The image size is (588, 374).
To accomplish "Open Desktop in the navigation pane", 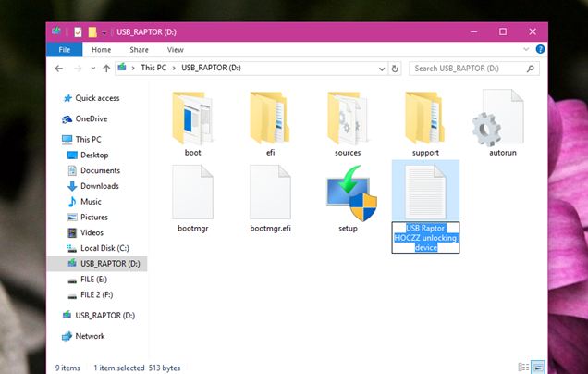I will tap(88, 156).
